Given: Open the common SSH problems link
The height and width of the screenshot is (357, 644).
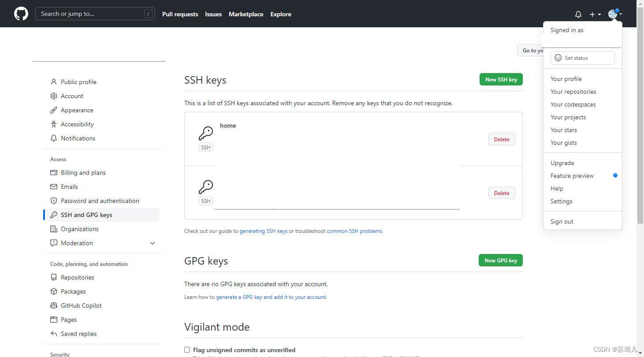Looking at the screenshot, I should (354, 231).
